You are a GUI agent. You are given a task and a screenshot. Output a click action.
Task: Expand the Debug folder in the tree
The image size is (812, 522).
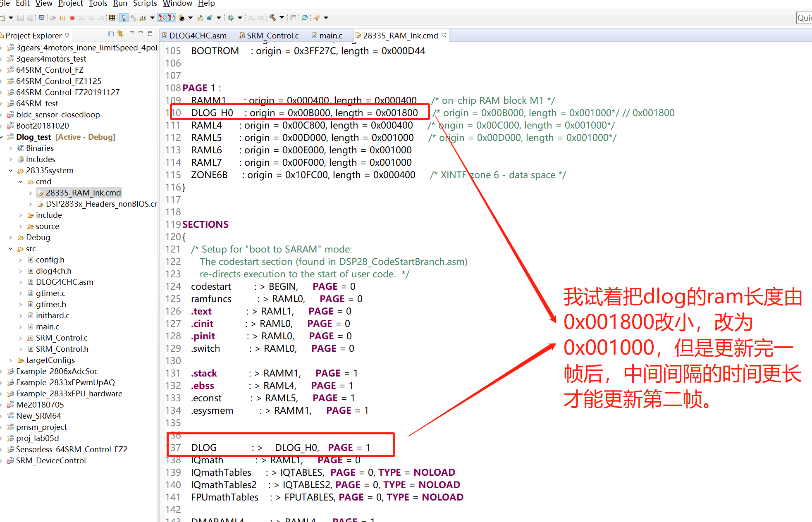pos(11,237)
